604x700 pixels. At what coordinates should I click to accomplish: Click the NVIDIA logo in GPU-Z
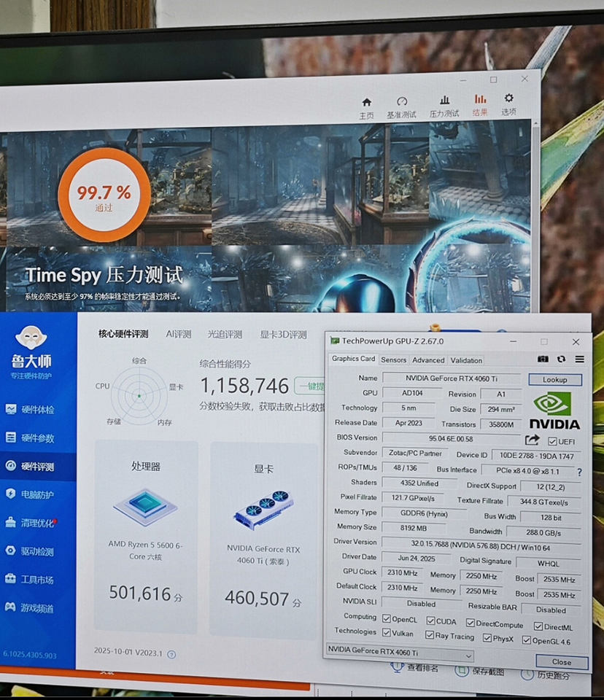click(x=554, y=411)
